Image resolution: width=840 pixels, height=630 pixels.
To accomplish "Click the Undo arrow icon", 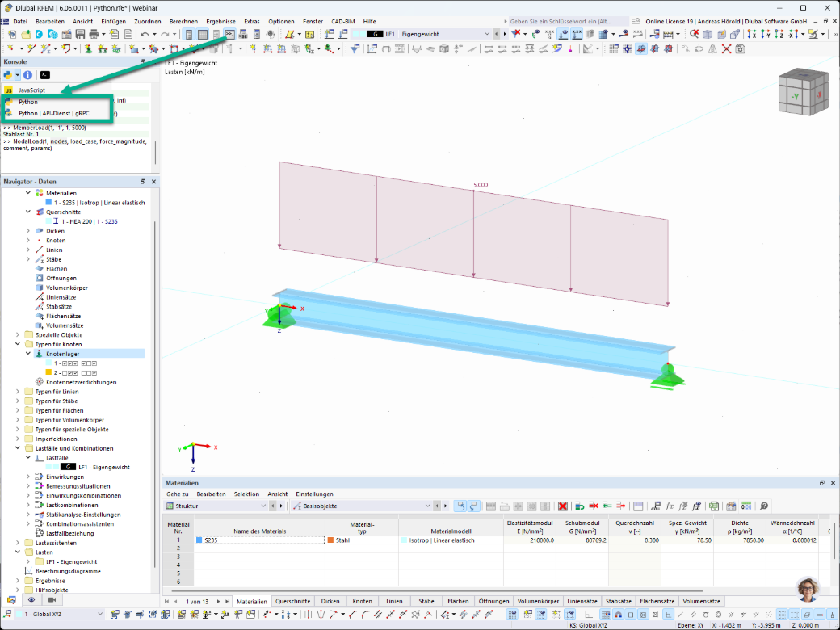I will pyautogui.click(x=145, y=34).
